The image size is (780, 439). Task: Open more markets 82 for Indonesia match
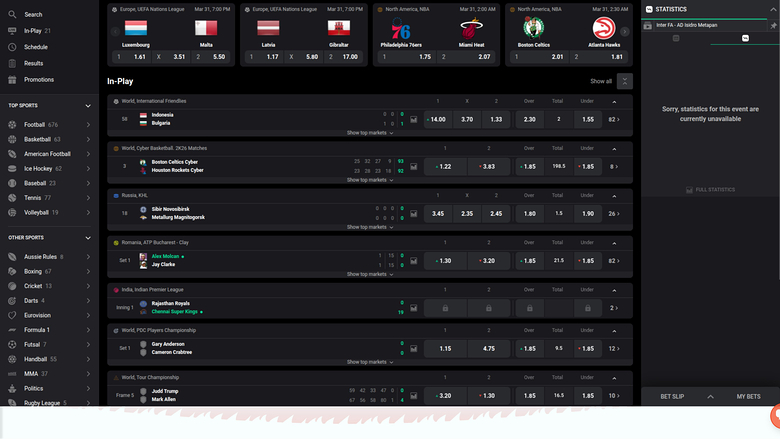click(614, 120)
